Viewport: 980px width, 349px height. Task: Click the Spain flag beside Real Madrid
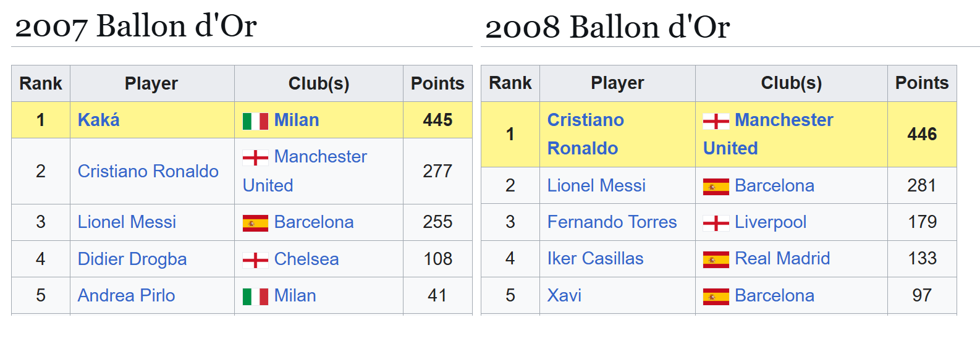click(716, 259)
